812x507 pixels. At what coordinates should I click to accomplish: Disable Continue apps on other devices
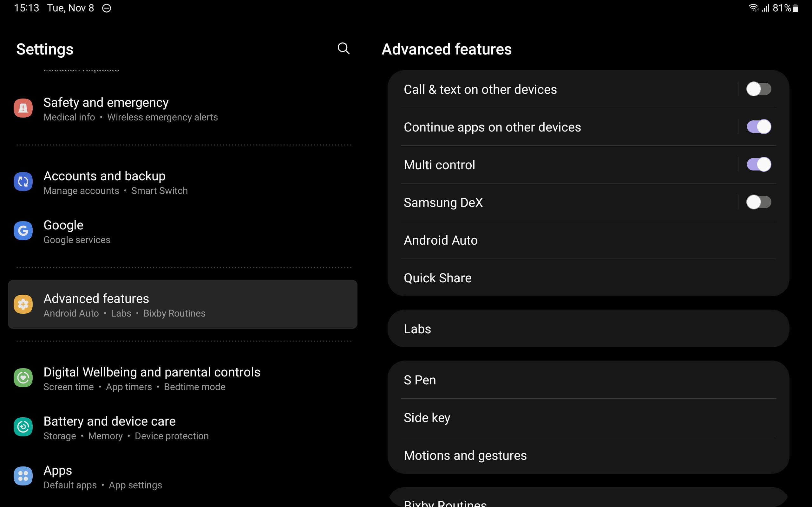click(x=759, y=126)
